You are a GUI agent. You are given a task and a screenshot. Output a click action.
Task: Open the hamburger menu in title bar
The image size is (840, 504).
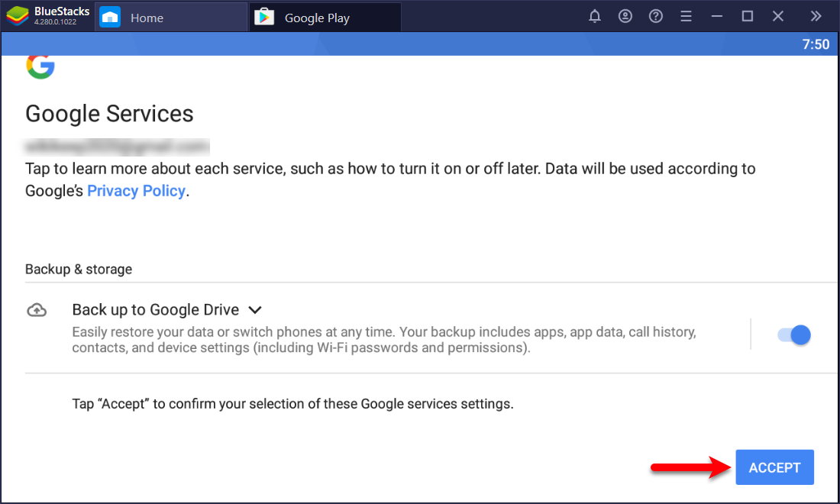(x=687, y=16)
